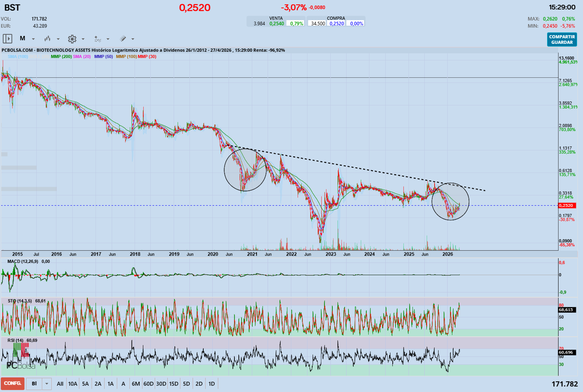Screen dimensions: 583x392
Task: Collapse the left side panel
Action: click(x=7, y=39)
